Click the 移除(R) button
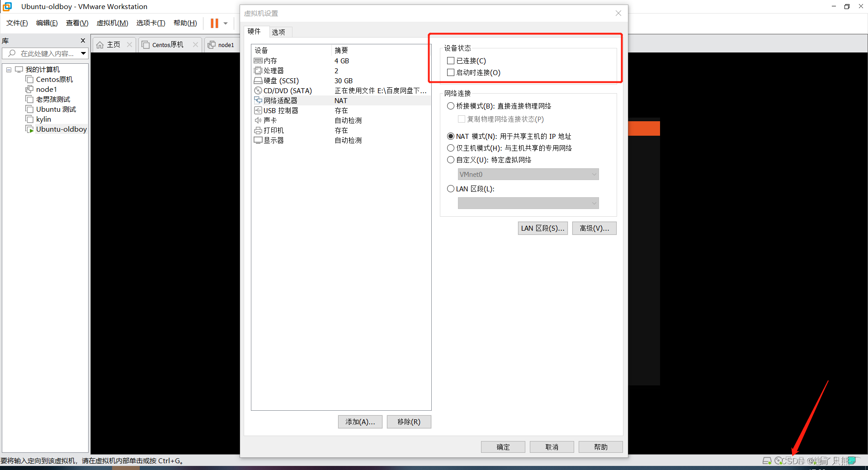Image resolution: width=868 pixels, height=470 pixels. pos(409,422)
